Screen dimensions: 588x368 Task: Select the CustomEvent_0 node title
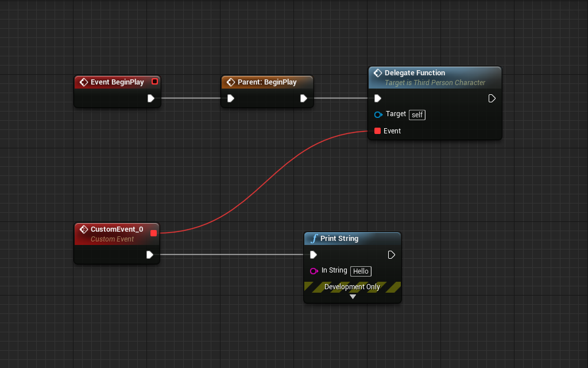coord(117,229)
